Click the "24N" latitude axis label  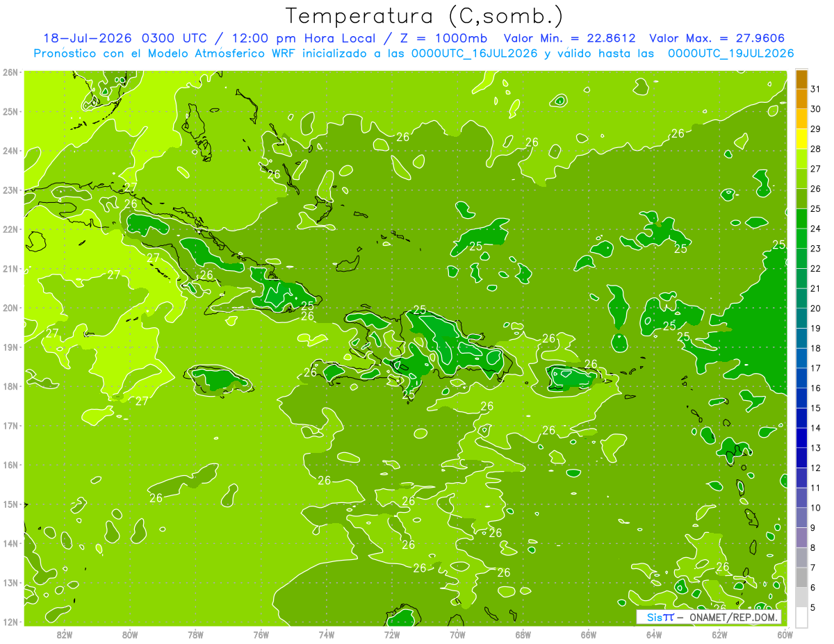tap(10, 151)
